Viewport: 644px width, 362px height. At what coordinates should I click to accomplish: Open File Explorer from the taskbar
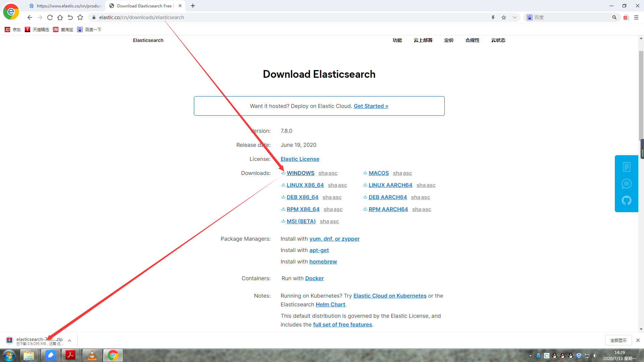pos(29,355)
